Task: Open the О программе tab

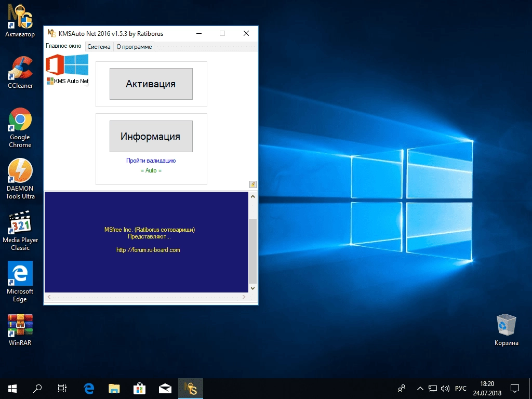Action: pyautogui.click(x=134, y=46)
